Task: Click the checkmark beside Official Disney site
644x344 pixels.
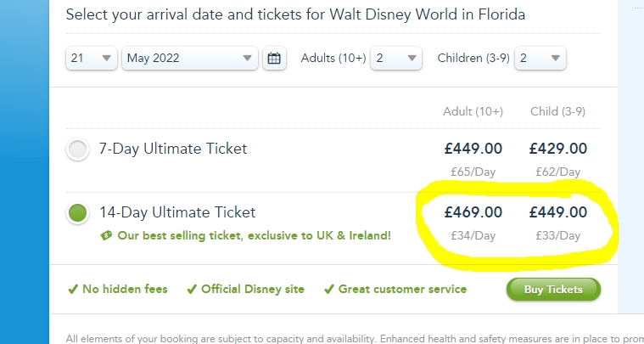Action: pyautogui.click(x=192, y=289)
